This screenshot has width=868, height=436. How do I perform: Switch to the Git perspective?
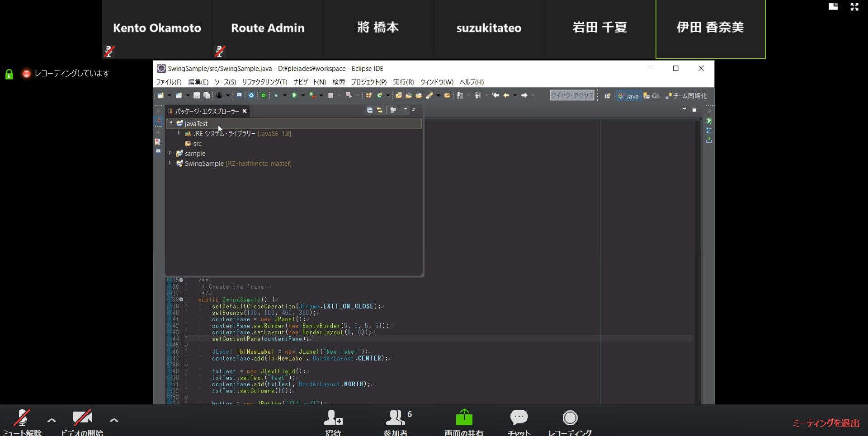click(x=652, y=96)
